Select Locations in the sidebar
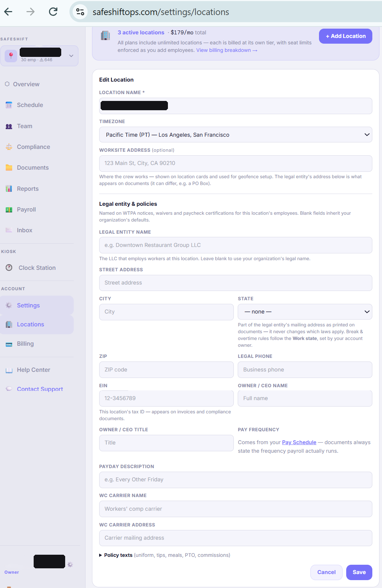 [37, 324]
